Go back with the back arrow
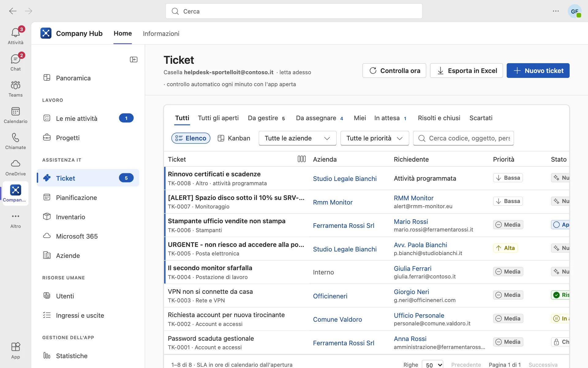 click(x=13, y=11)
